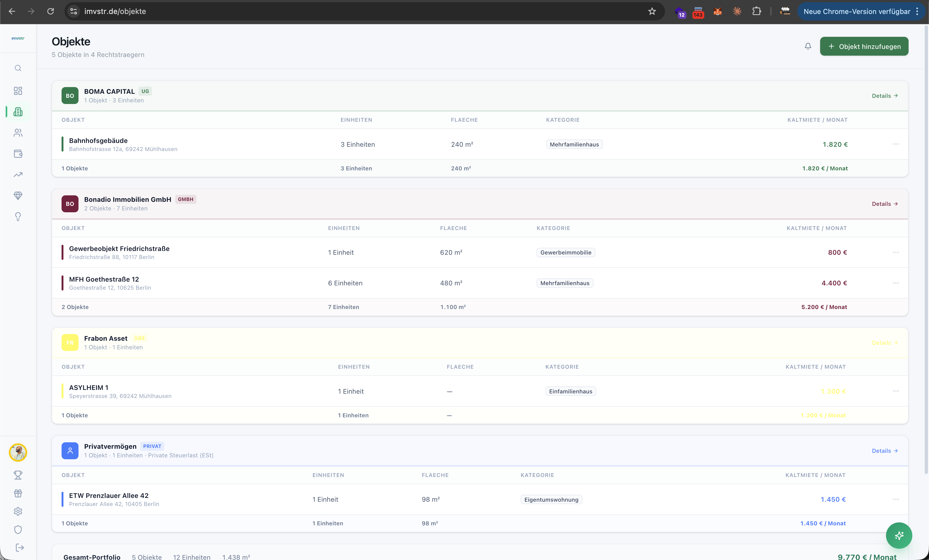929x560 pixels.
Task: Open the trending chart icon in sidebar
Action: click(x=18, y=175)
